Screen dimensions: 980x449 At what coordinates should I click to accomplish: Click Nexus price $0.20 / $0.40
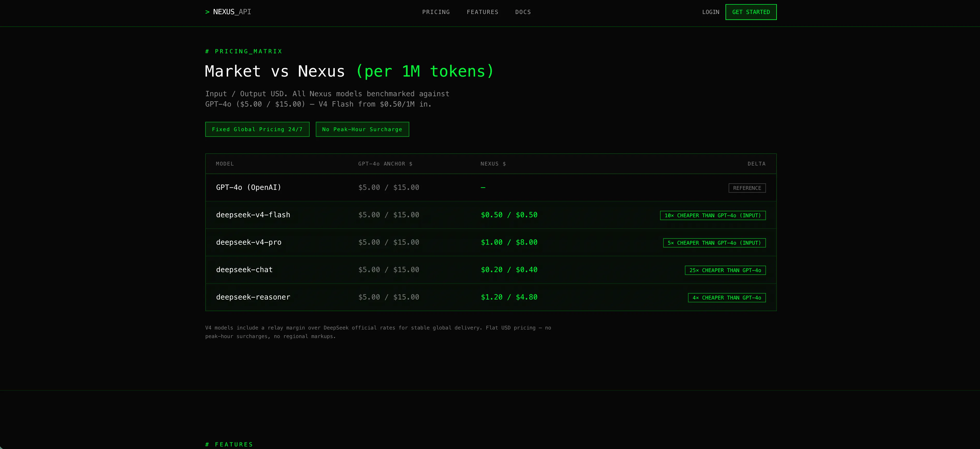point(509,270)
